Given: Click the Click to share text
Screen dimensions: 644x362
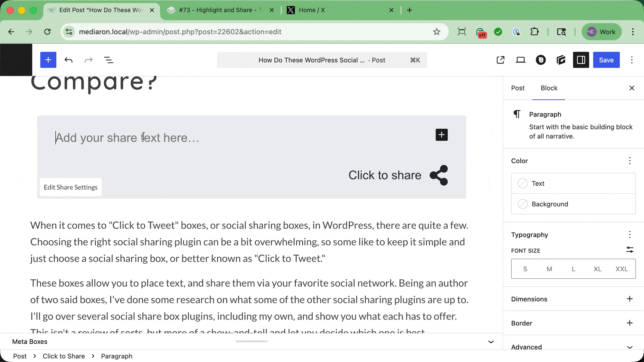Looking at the screenshot, I should coord(385,175).
